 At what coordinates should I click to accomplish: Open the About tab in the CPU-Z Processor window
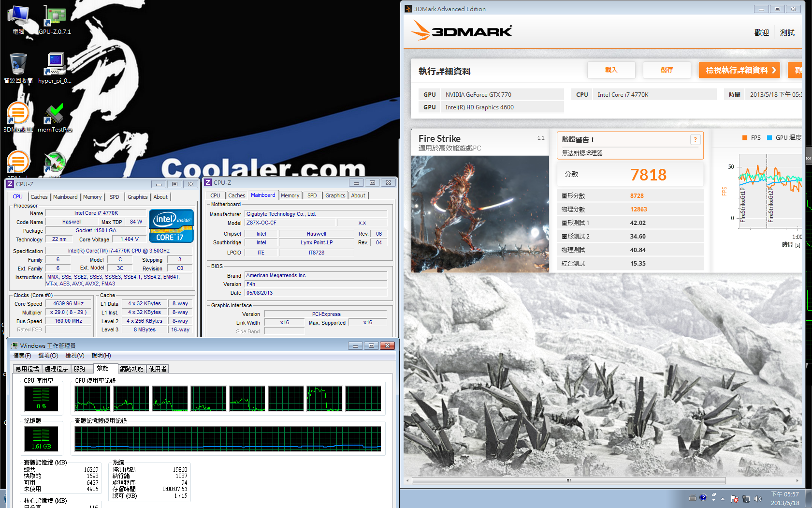point(160,197)
